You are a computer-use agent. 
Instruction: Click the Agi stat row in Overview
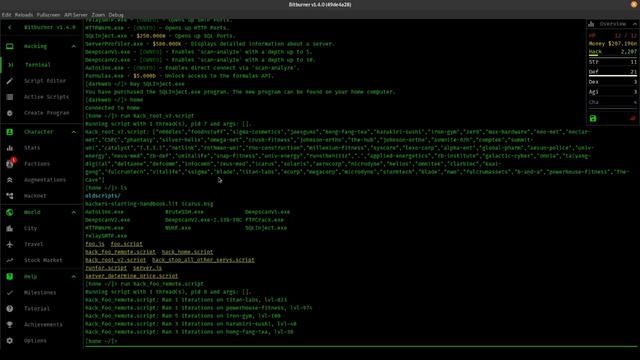click(613, 92)
